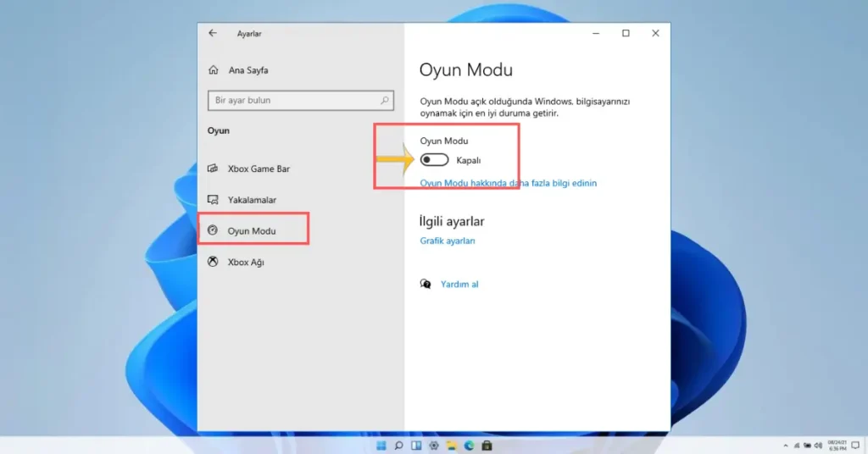Open the notification center icon
Screen dimensions: 868x454
(856, 446)
